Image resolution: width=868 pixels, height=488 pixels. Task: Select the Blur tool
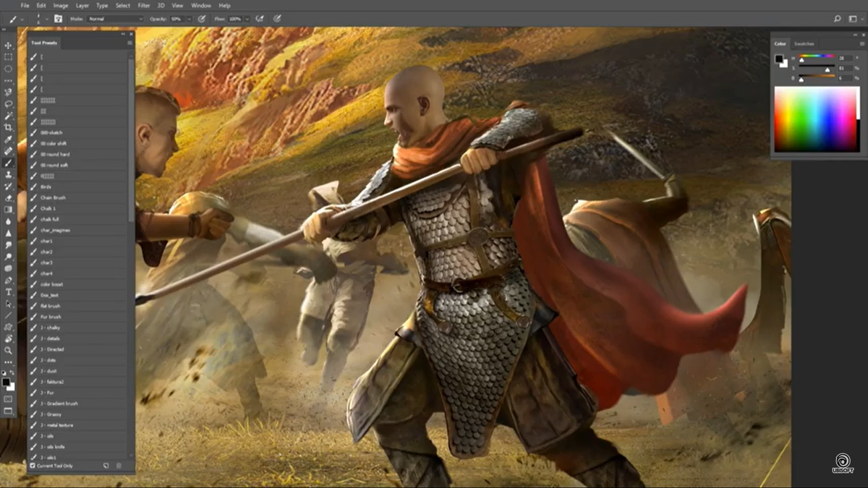tap(9, 221)
